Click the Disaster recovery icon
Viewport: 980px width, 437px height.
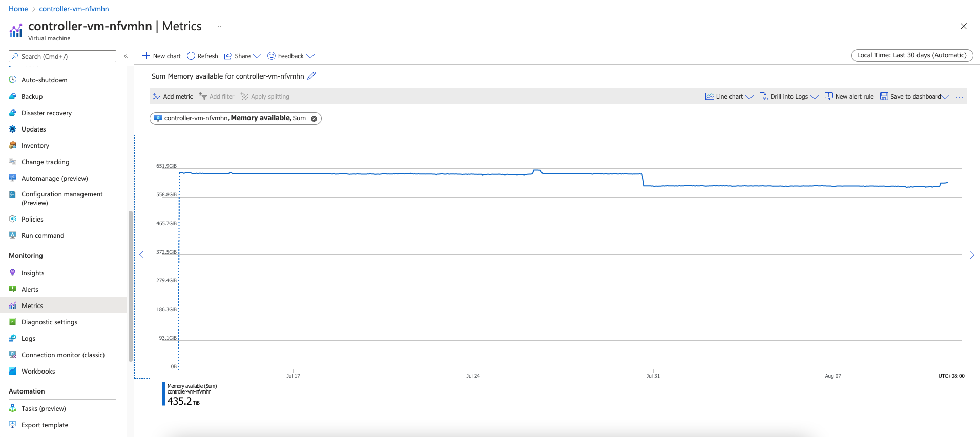[x=13, y=113]
